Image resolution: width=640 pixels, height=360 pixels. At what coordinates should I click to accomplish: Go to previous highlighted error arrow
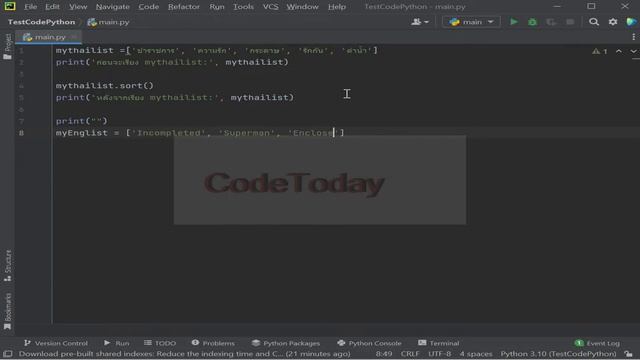click(619, 51)
